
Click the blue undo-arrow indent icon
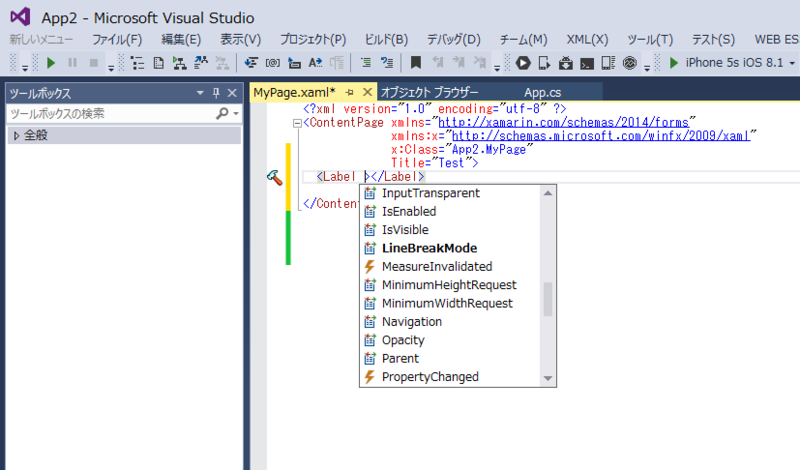[x=387, y=63]
